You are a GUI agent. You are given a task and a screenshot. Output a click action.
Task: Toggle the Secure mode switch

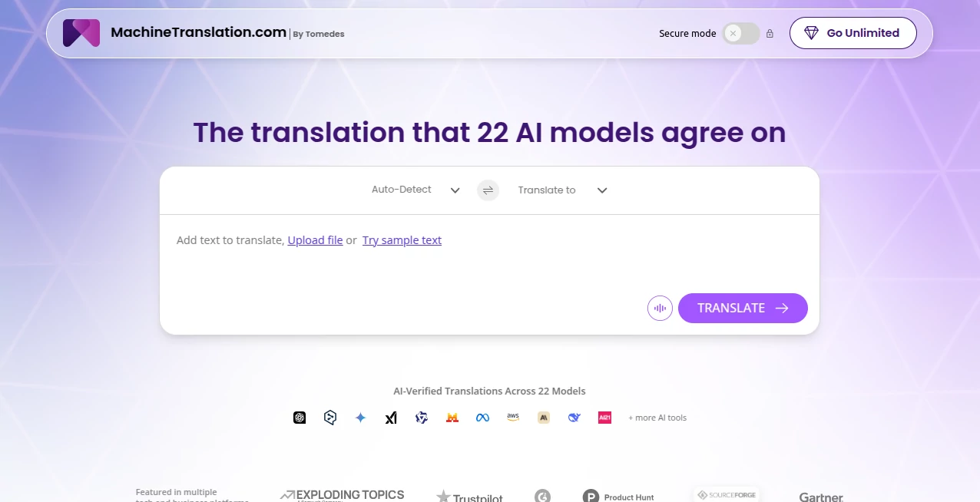point(741,34)
